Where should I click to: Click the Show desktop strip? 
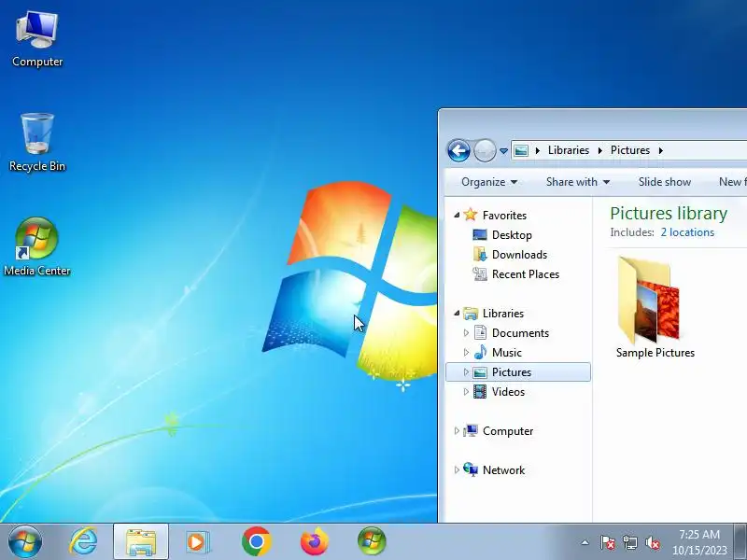(x=740, y=541)
